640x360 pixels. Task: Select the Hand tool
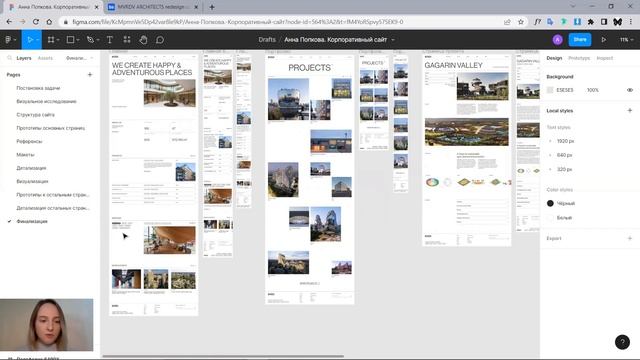[x=143, y=40]
